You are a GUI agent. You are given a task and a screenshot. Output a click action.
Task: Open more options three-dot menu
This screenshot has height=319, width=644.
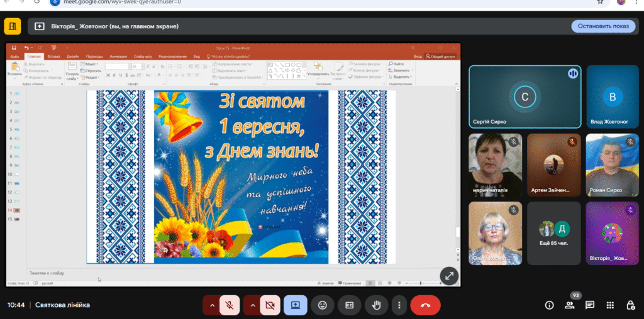click(399, 305)
